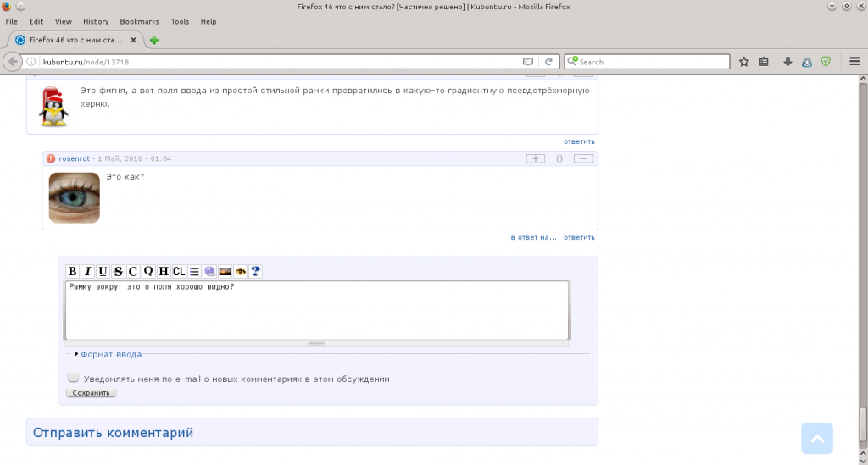The image size is (868, 465).
Task: Open editor help with the question mark icon
Action: [255, 272]
